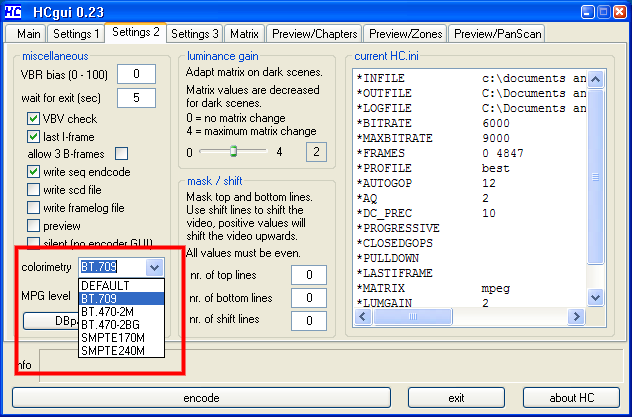
Task: Switch to Preview/Chapters tab
Action: point(314,34)
